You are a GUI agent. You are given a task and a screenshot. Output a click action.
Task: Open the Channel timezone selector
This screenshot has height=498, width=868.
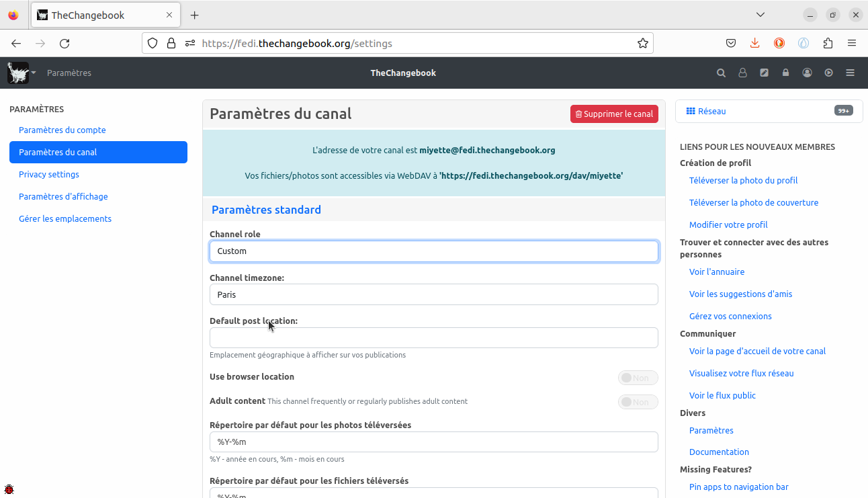433,294
